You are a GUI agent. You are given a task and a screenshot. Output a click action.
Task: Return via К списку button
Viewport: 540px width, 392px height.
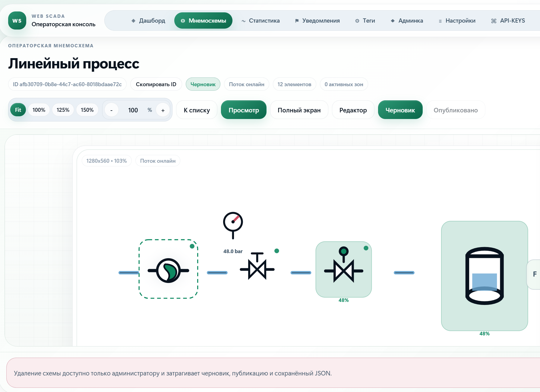click(x=197, y=110)
